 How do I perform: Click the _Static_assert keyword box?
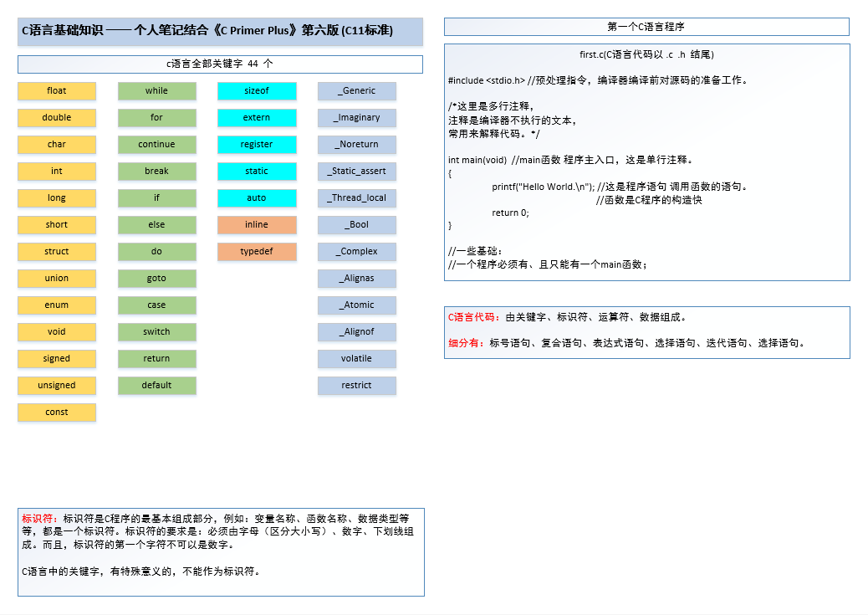(x=357, y=172)
